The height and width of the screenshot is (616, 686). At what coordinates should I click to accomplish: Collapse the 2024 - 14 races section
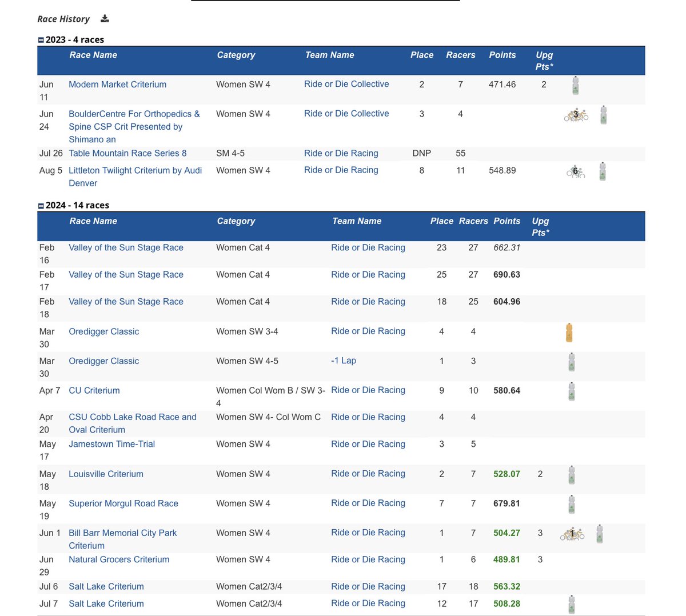(41, 206)
